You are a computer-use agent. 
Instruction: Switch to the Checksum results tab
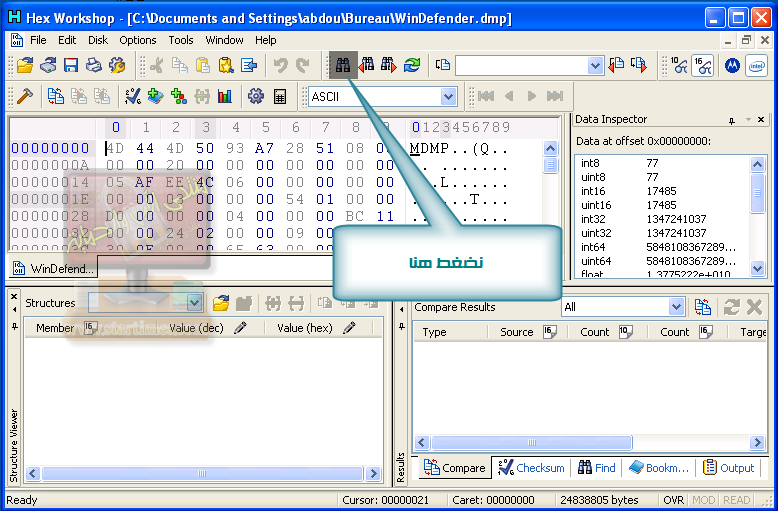click(x=531, y=468)
